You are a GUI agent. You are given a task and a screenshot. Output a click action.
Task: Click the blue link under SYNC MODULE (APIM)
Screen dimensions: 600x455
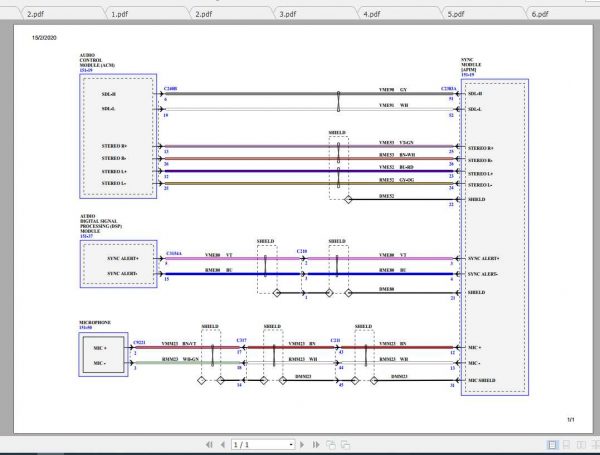[x=467, y=75]
